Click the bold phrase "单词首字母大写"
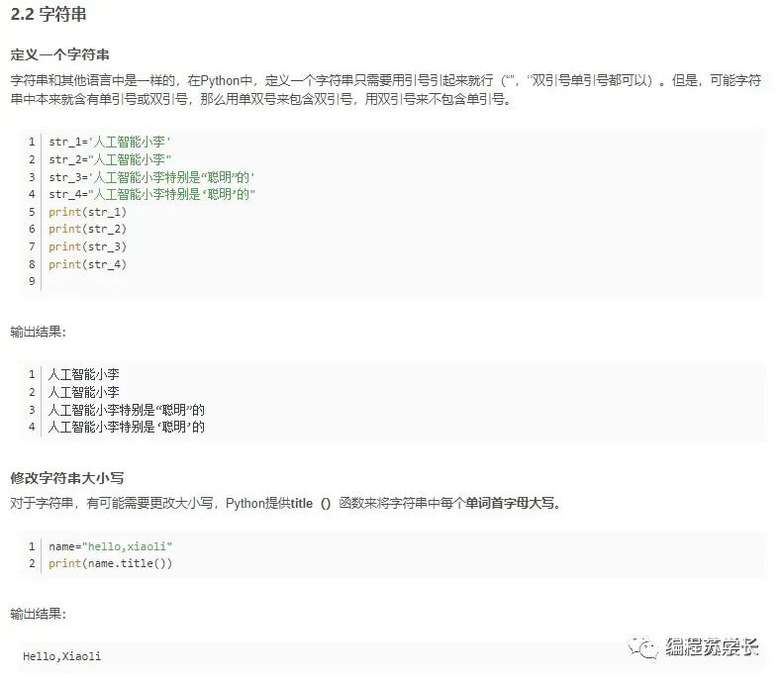Screen dimensions: 784x681 (x=510, y=503)
